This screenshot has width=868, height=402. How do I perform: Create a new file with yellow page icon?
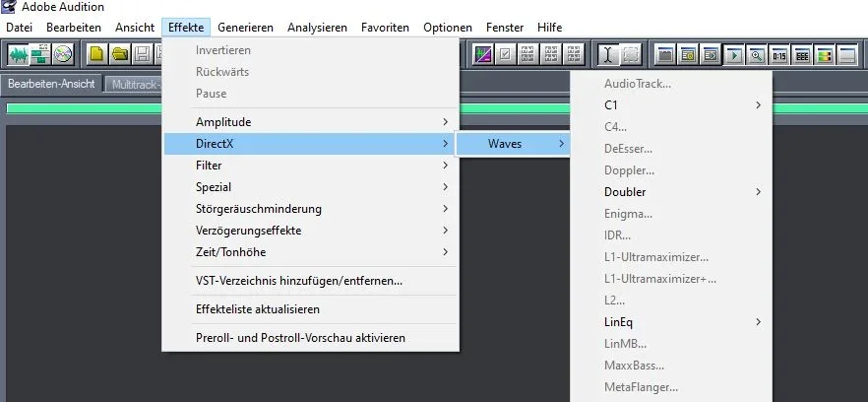[96, 54]
